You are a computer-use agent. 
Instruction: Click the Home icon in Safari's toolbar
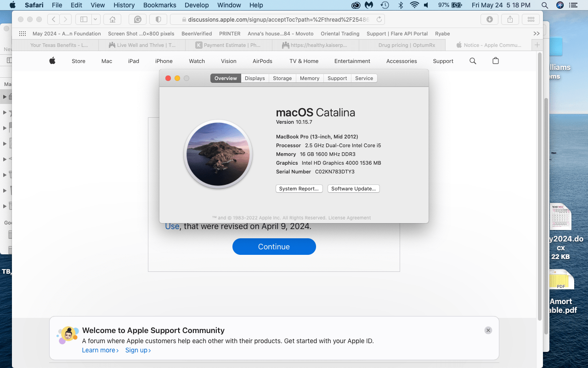[x=112, y=19]
